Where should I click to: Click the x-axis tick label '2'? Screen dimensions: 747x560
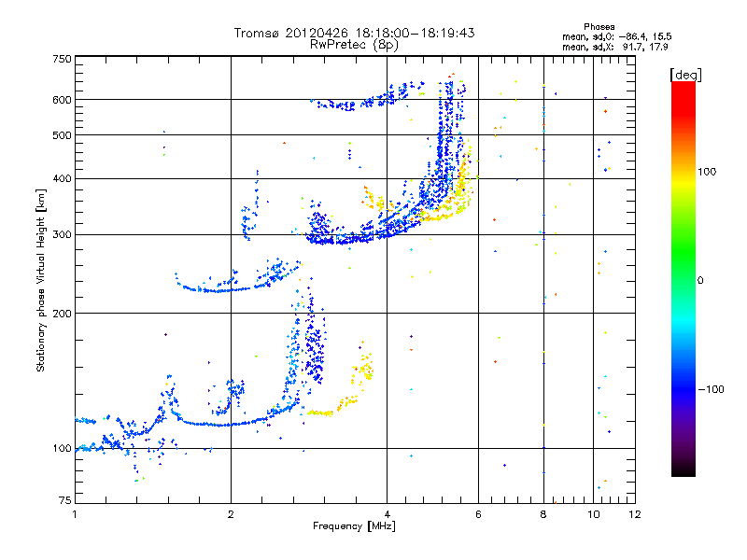click(231, 514)
